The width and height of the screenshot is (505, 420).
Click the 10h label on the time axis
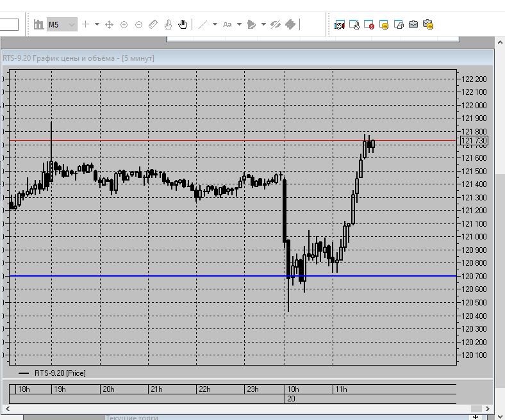pyautogui.click(x=293, y=389)
